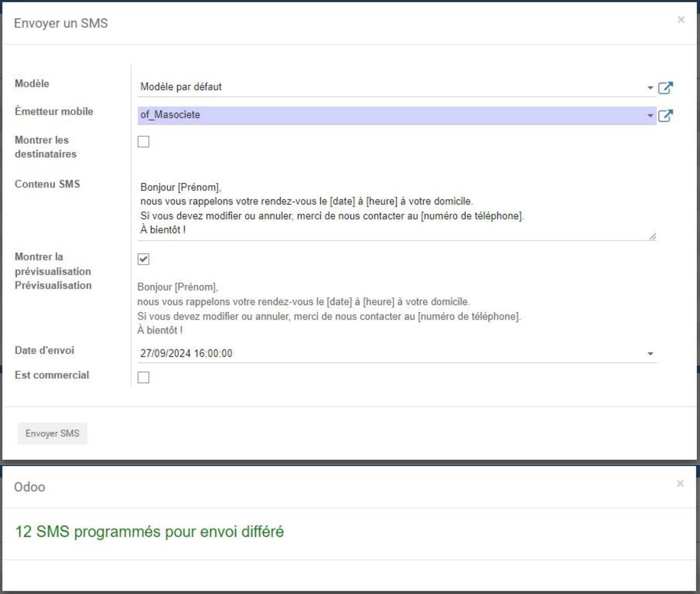Click the Envoyer SMS button
This screenshot has height=594, width=700.
click(52, 434)
